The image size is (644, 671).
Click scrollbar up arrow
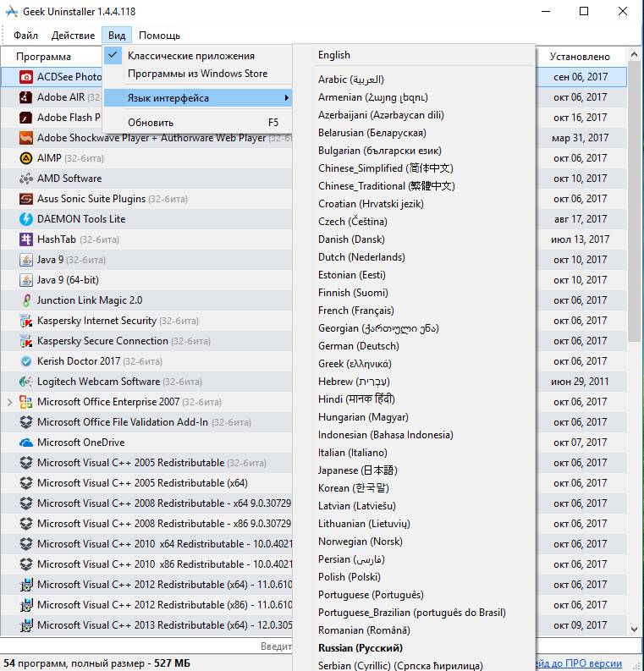(634, 54)
